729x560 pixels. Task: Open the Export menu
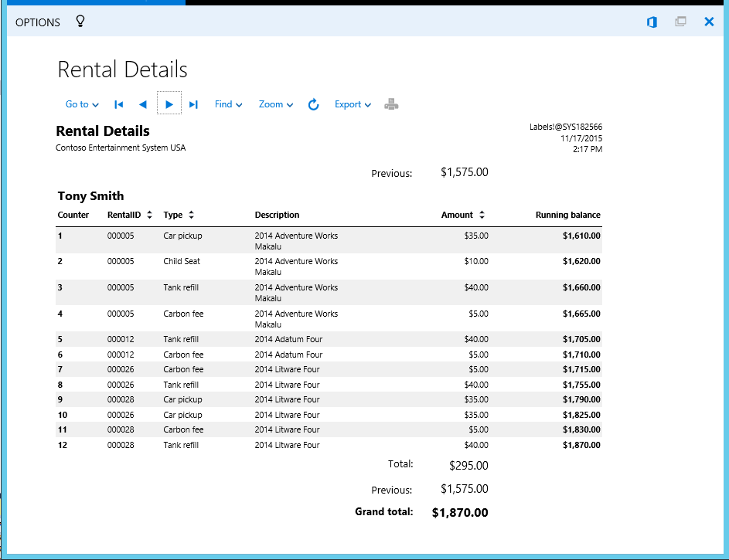[353, 104]
